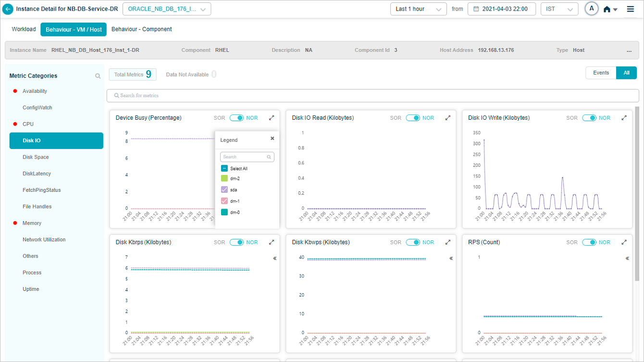Open the hamburger menu icon
Image resolution: width=644 pixels, height=362 pixels.
631,9
